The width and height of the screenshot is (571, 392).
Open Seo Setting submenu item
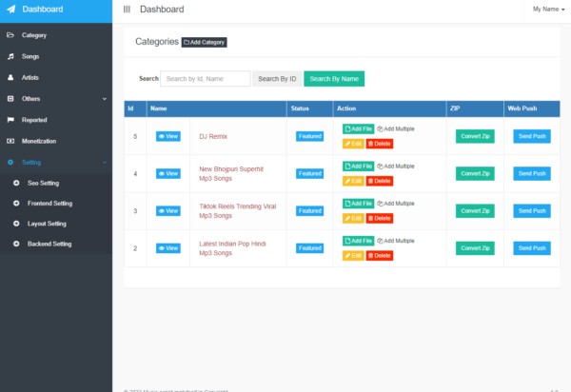pos(56,183)
